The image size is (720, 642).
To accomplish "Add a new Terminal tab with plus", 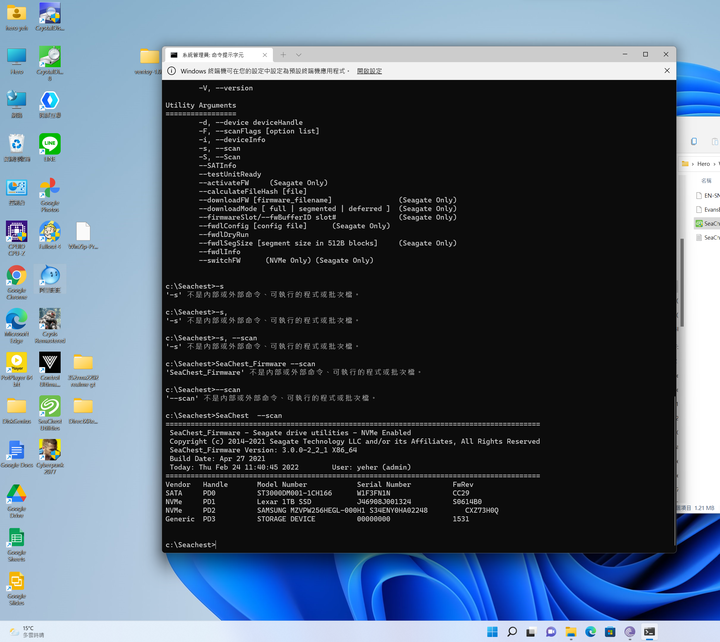I will coord(283,55).
